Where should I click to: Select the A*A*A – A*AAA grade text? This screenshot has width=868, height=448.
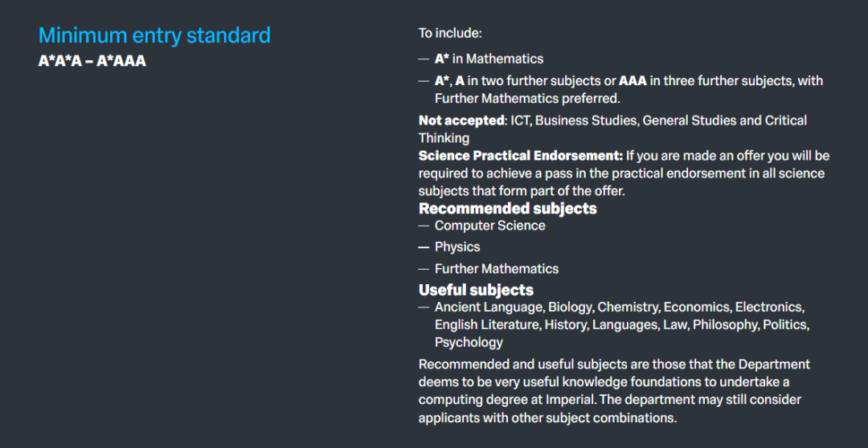[92, 61]
